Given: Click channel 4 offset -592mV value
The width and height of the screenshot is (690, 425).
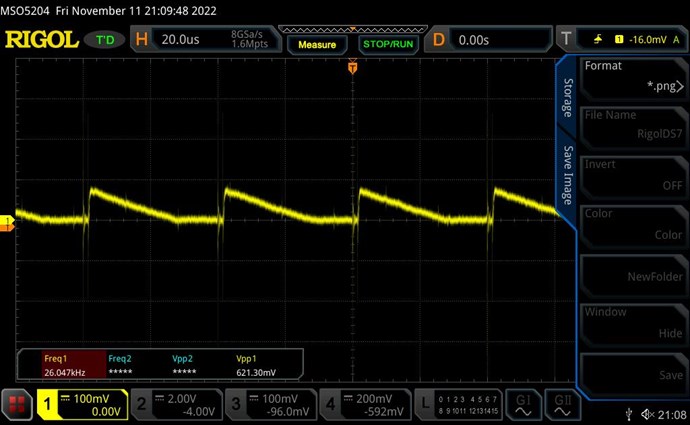Looking at the screenshot, I should pos(384,412).
